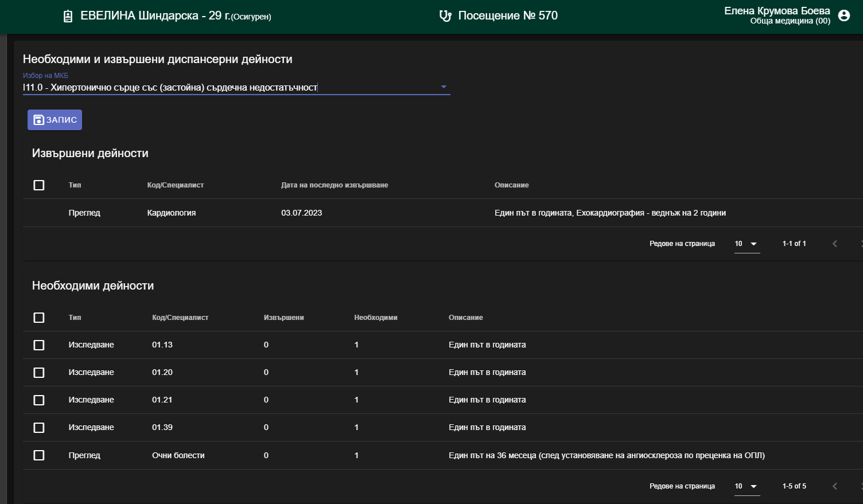
Task: Select the Кардиология cell
Action: (x=172, y=213)
